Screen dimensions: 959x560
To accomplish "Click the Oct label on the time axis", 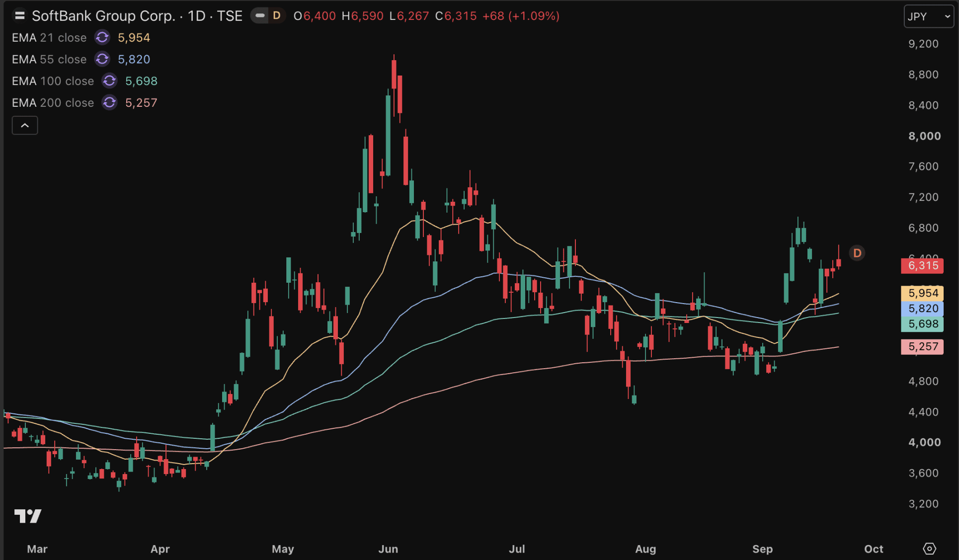I will (874, 549).
